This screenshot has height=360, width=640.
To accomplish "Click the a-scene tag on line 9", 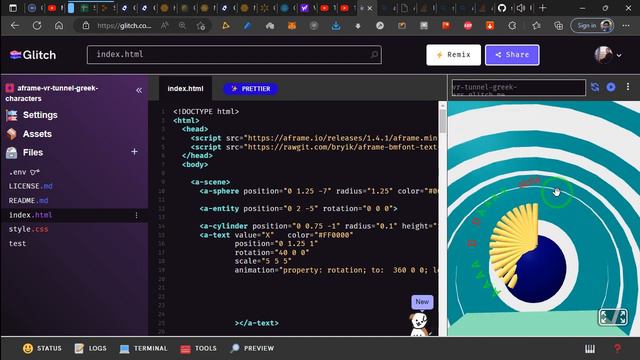I will [210, 182].
